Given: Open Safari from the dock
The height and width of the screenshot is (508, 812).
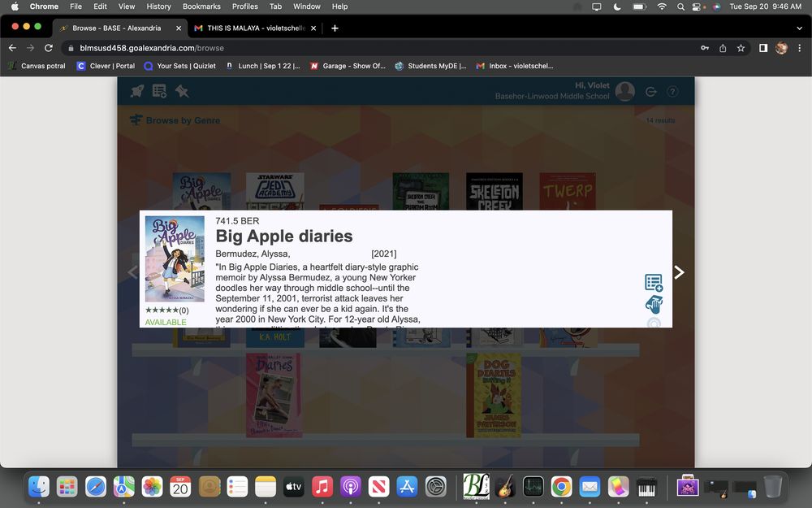Looking at the screenshot, I should click(96, 486).
